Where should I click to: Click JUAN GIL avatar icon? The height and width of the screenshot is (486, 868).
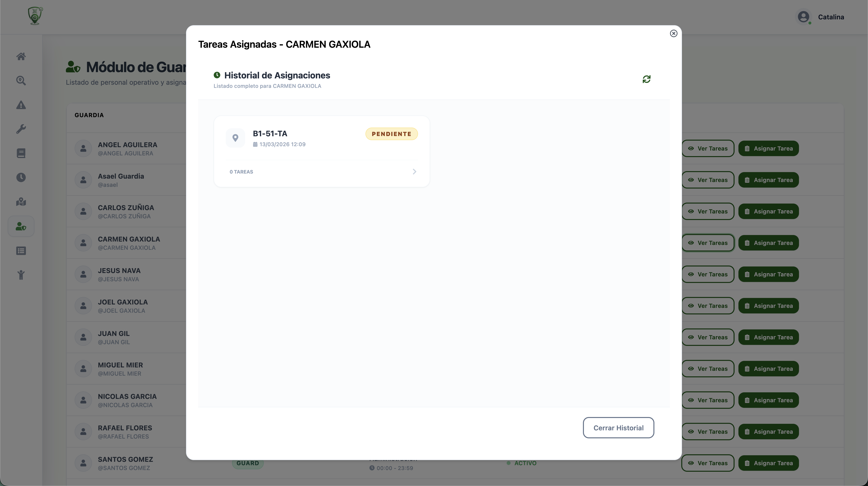tap(83, 337)
